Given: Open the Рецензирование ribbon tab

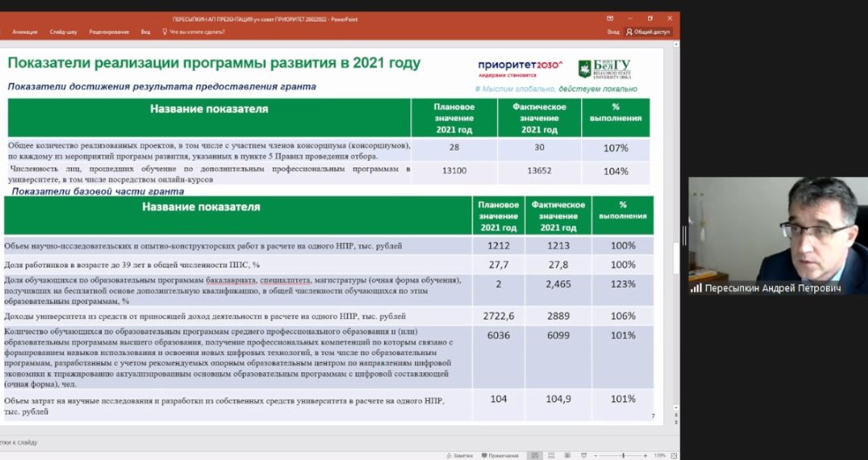Looking at the screenshot, I should 109,32.
